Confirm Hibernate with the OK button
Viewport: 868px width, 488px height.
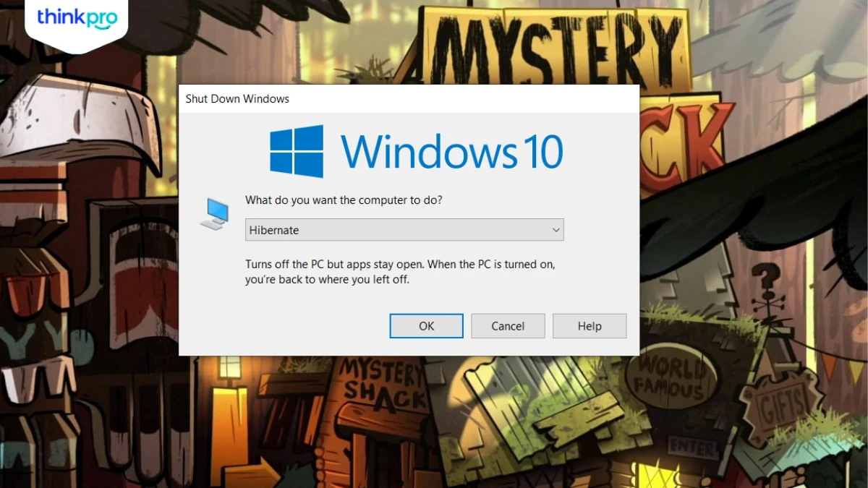pyautogui.click(x=427, y=326)
